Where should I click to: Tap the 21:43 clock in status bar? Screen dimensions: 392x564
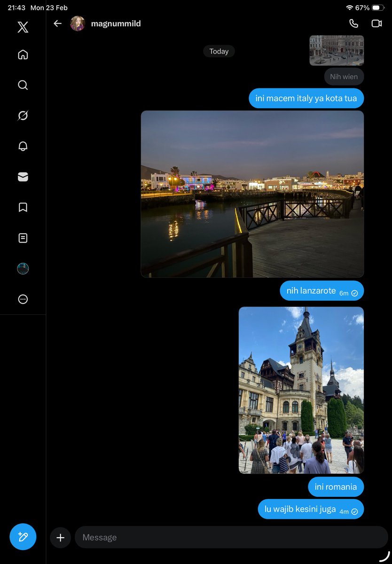pos(16,8)
